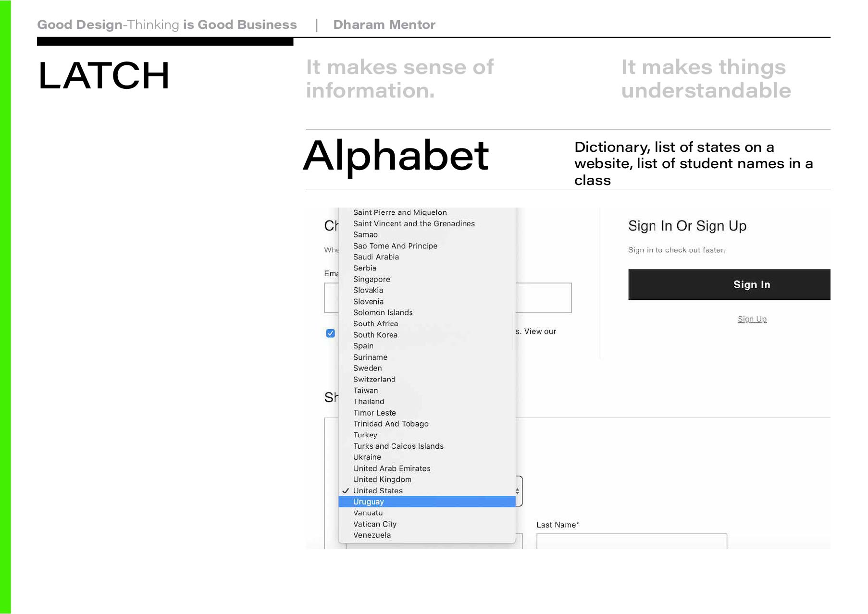Pick United Kingdom from the list
Image resolution: width=868 pixels, height=614 pixels.
pyautogui.click(x=382, y=479)
